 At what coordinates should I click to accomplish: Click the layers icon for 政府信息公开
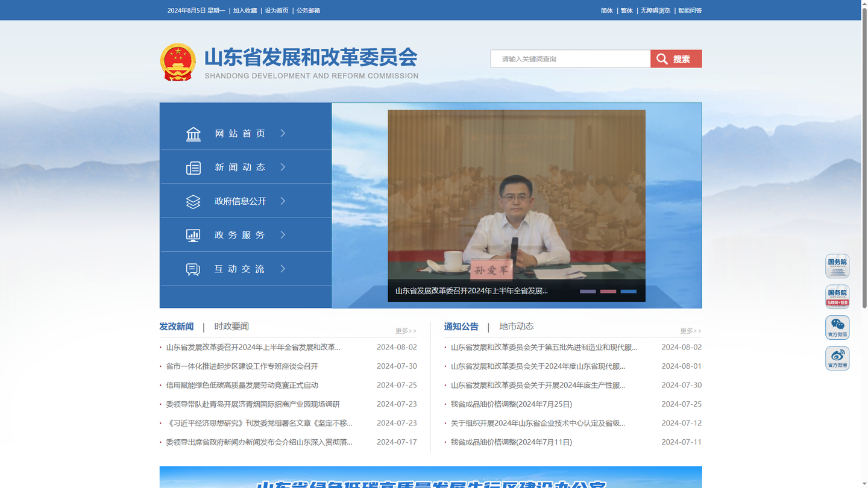pyautogui.click(x=193, y=201)
